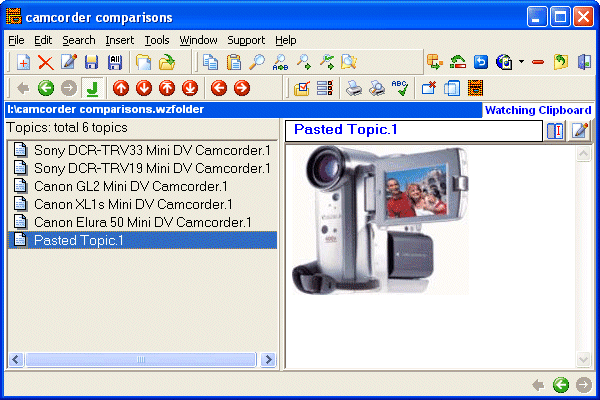Select the Pasted Topic.1 list entry
Image resolution: width=600 pixels, height=400 pixels.
[142, 240]
